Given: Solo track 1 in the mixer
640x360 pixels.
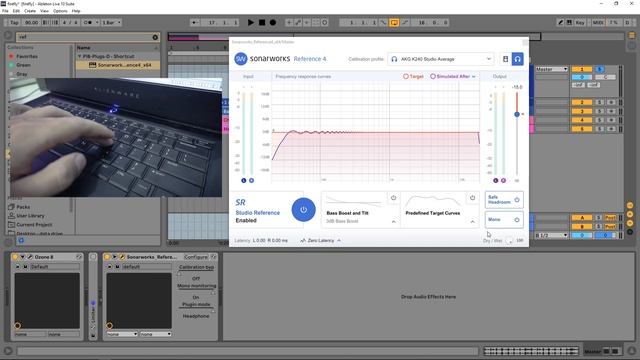Looking at the screenshot, I should coord(600,69).
